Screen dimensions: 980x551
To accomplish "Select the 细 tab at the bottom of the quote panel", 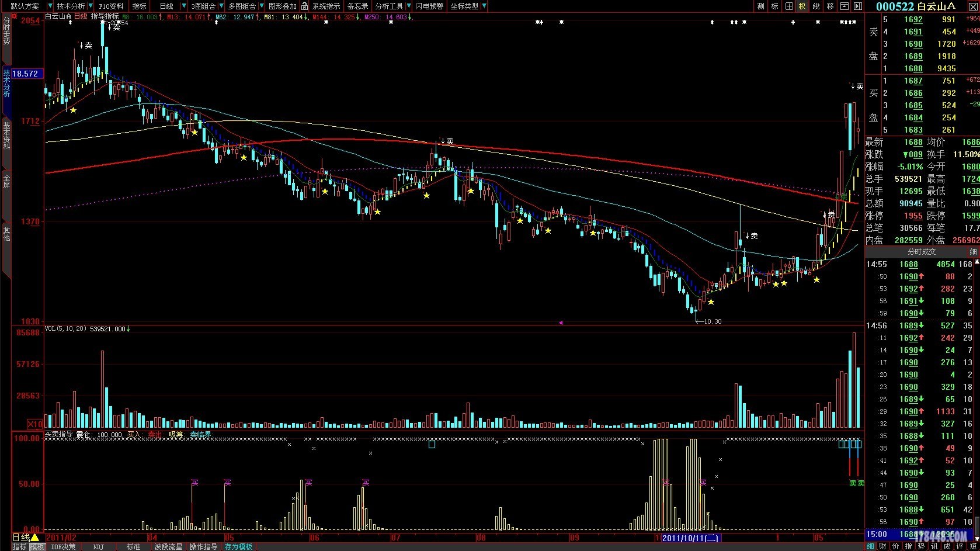I will [870, 546].
